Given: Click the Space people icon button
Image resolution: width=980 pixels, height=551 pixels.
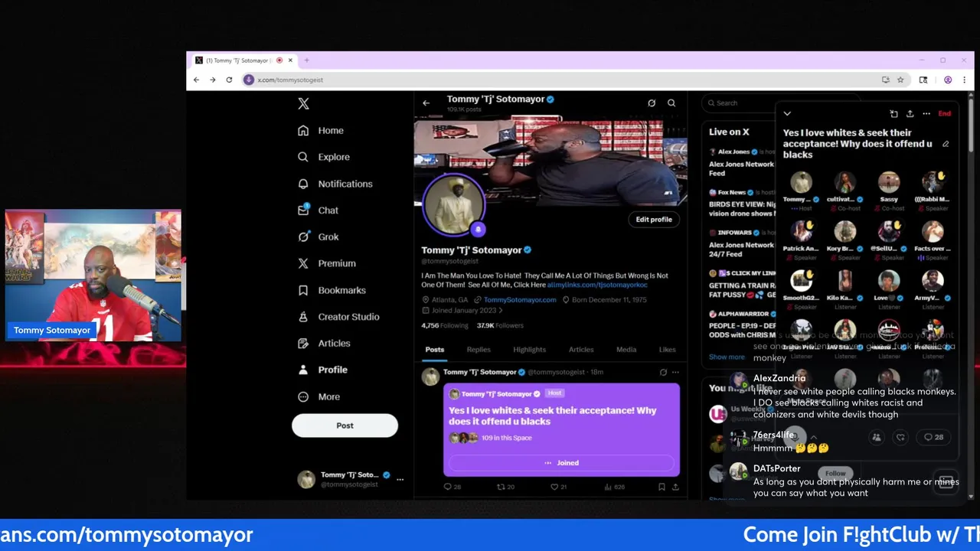Looking at the screenshot, I should pos(877,437).
